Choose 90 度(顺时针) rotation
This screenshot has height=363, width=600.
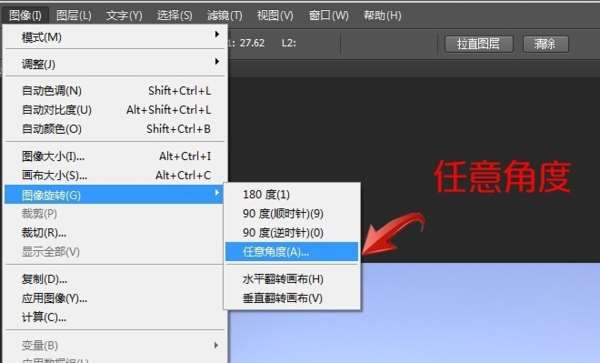[292, 213]
